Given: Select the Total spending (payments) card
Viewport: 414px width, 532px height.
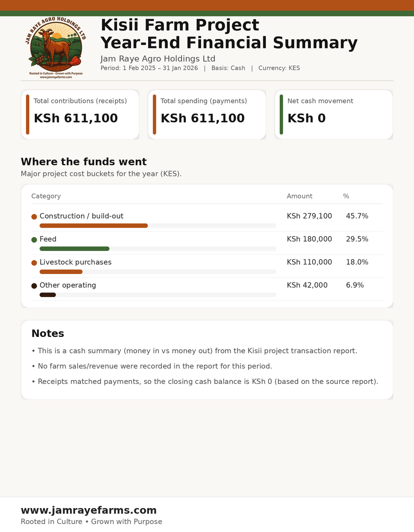Looking at the screenshot, I should tap(207, 114).
